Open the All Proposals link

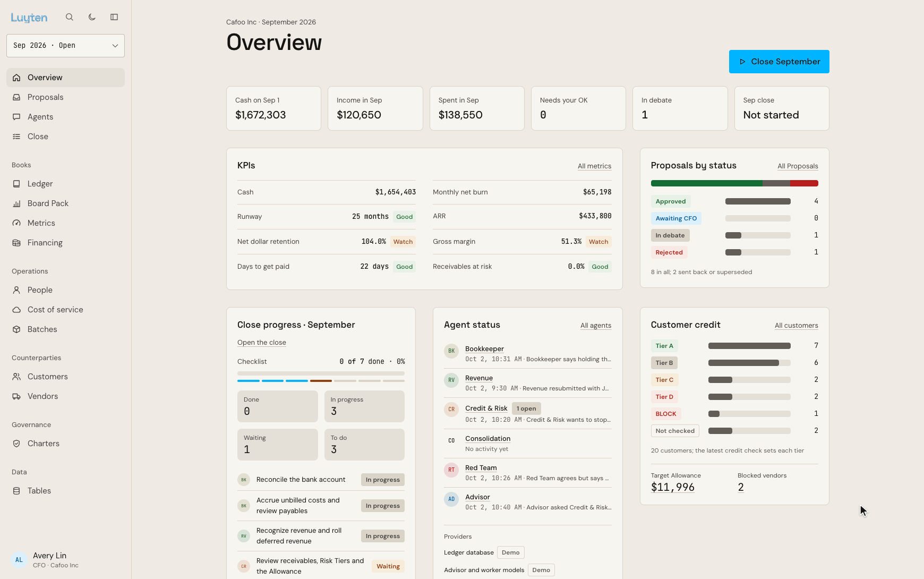click(x=798, y=166)
